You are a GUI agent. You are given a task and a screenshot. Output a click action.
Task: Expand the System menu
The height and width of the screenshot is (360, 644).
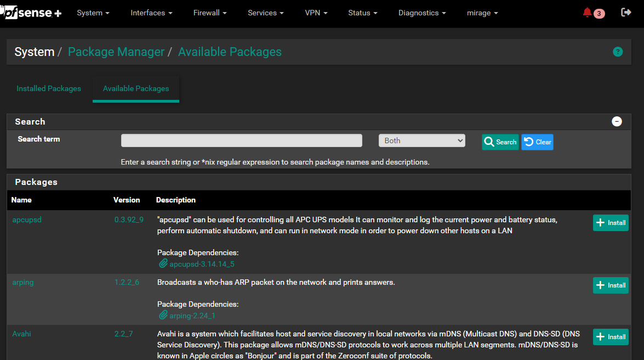(x=93, y=13)
